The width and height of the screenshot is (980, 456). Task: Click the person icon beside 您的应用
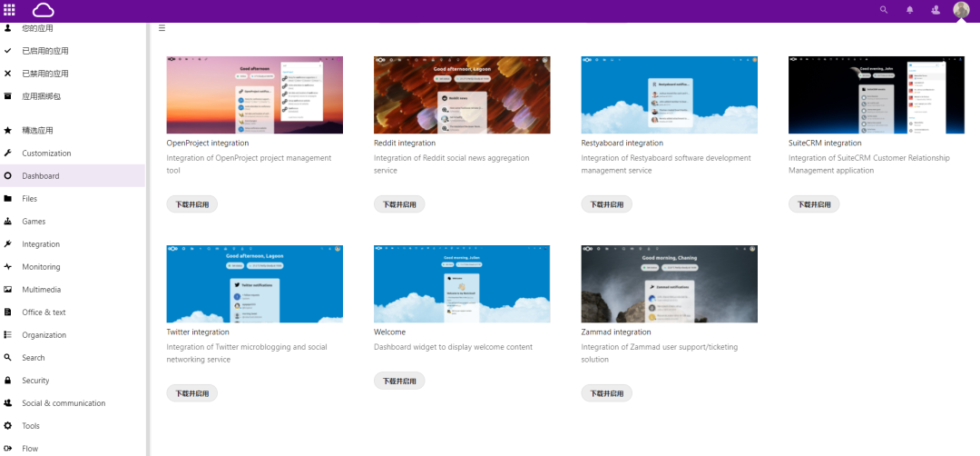(x=7, y=28)
